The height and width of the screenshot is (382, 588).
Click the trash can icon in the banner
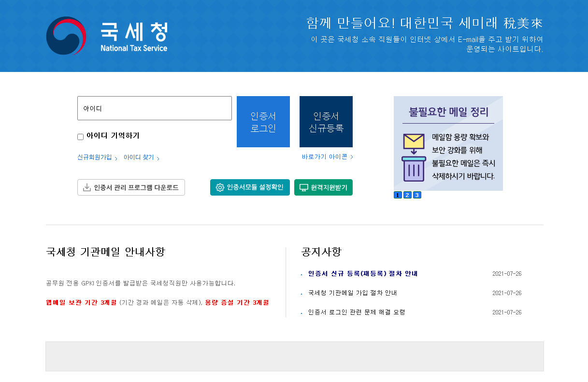(x=413, y=169)
